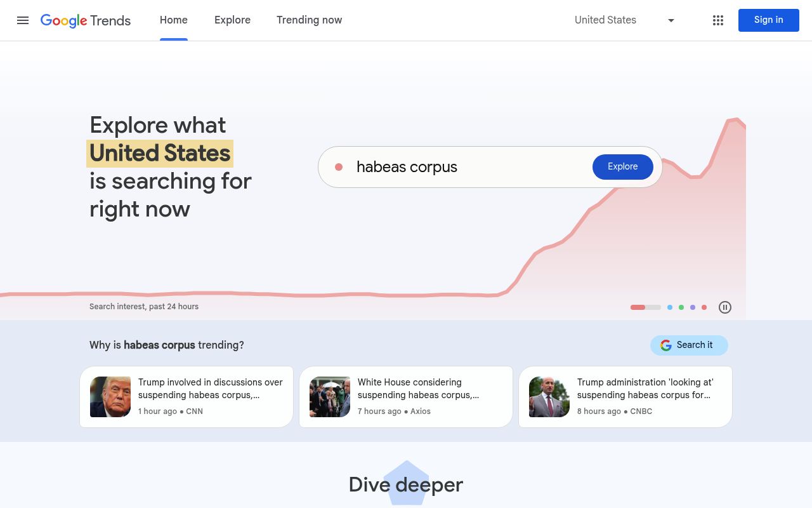The width and height of the screenshot is (812, 508).
Task: Open the United States country dropdown
Action: [x=625, y=20]
